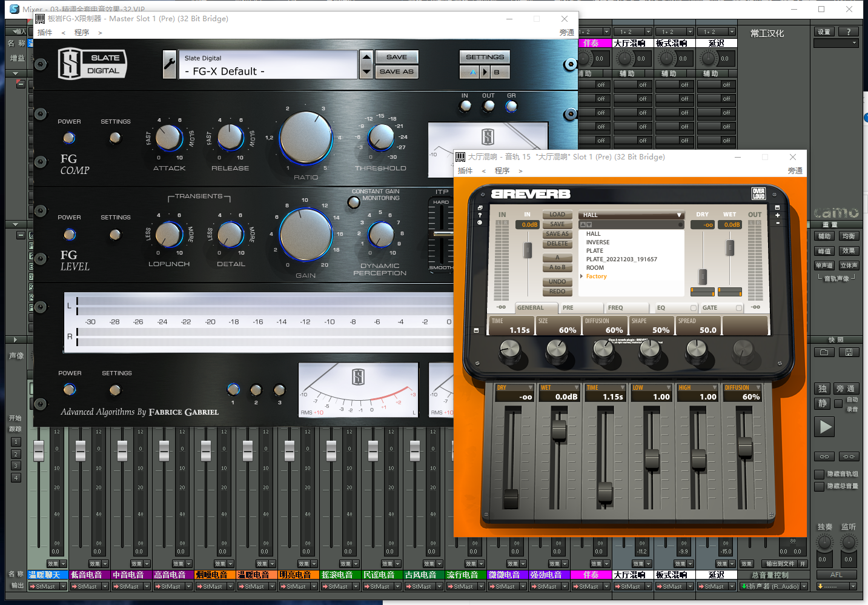Toggle 隐藏总音量 checkbox
Image resolution: width=868 pixels, height=605 pixels.
(819, 486)
